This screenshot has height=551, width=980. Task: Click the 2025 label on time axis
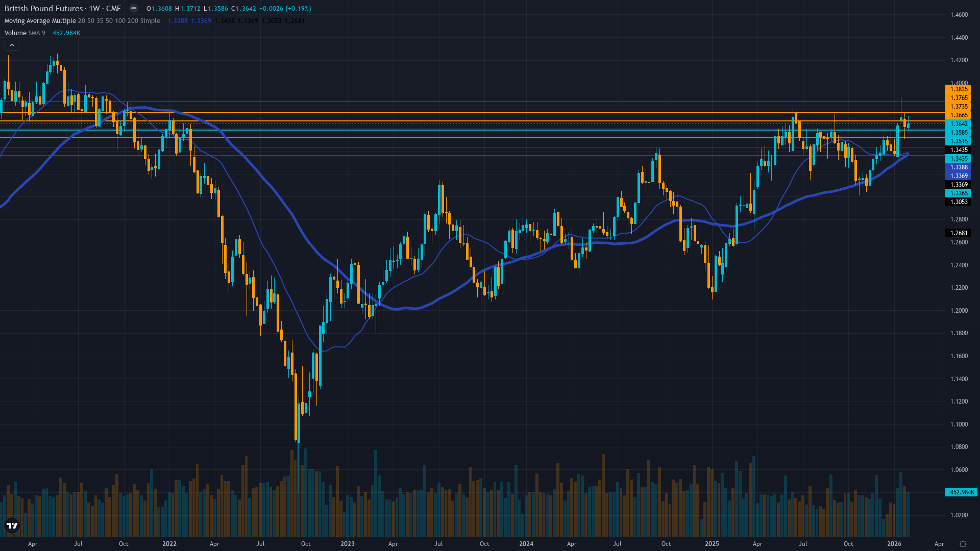(712, 544)
